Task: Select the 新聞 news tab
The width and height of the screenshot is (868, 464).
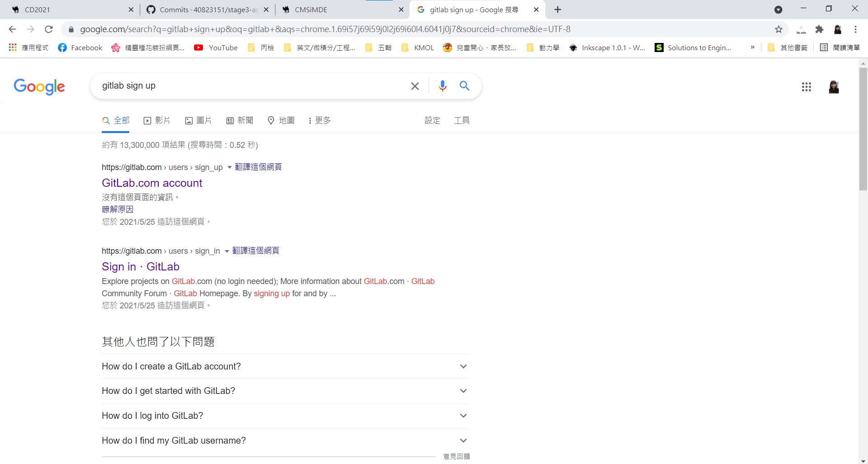Action: pyautogui.click(x=240, y=120)
